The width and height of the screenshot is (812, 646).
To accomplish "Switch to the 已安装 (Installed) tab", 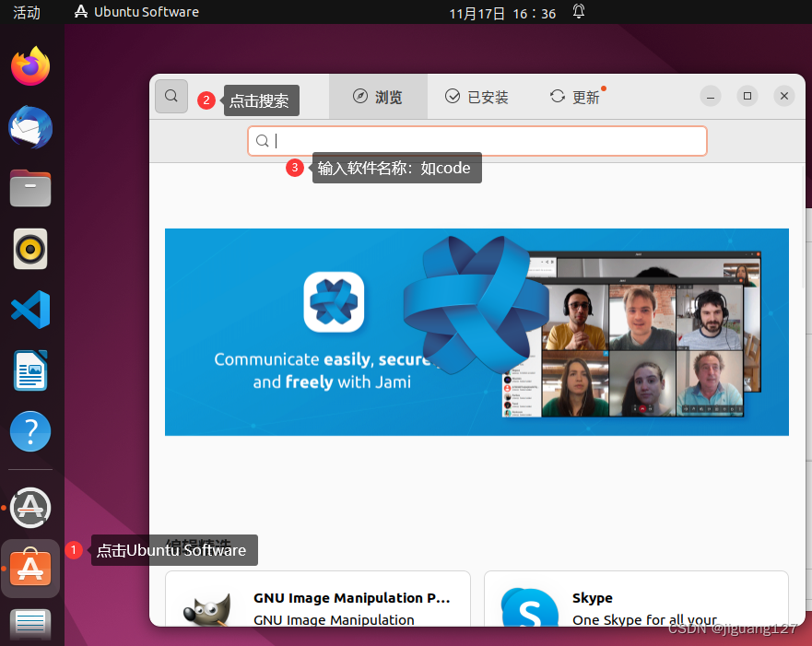I will point(477,96).
